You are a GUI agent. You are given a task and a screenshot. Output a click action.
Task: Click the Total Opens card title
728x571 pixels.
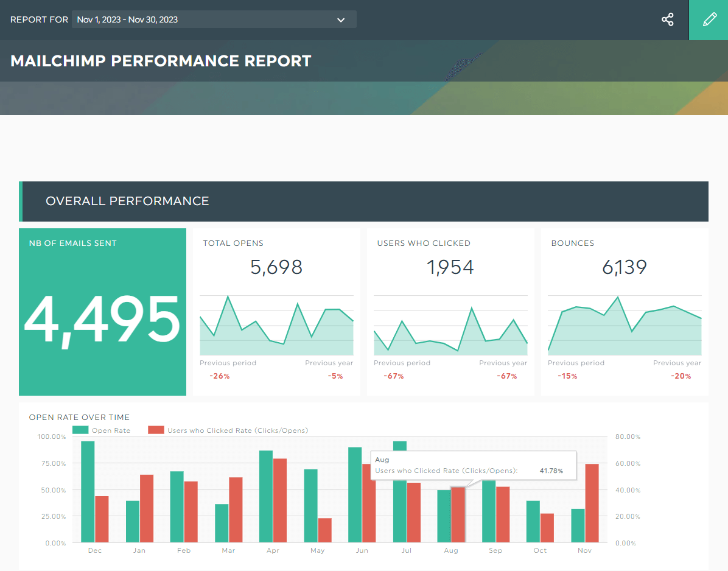tap(233, 243)
